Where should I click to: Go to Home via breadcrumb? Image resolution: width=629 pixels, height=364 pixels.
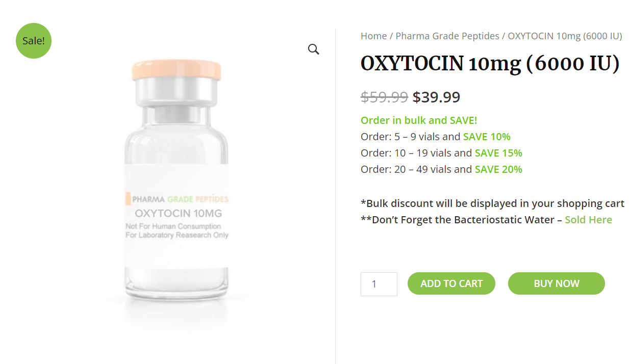pos(373,36)
